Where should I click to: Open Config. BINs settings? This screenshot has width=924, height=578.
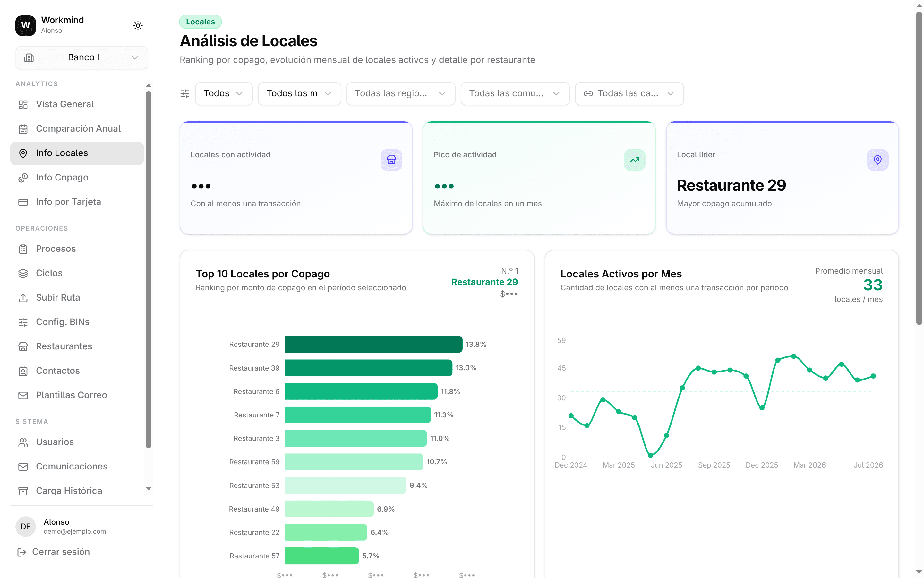click(x=77, y=322)
